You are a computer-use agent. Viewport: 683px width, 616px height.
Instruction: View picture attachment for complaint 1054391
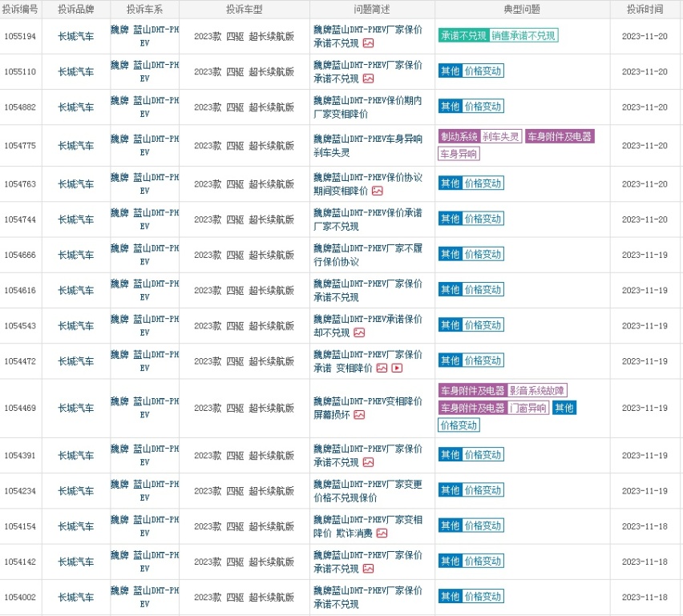(368, 462)
